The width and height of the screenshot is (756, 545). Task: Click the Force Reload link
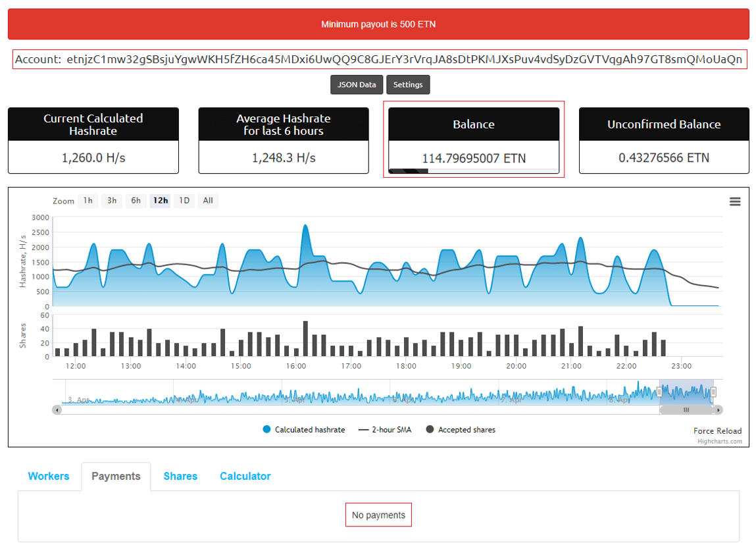(x=717, y=431)
